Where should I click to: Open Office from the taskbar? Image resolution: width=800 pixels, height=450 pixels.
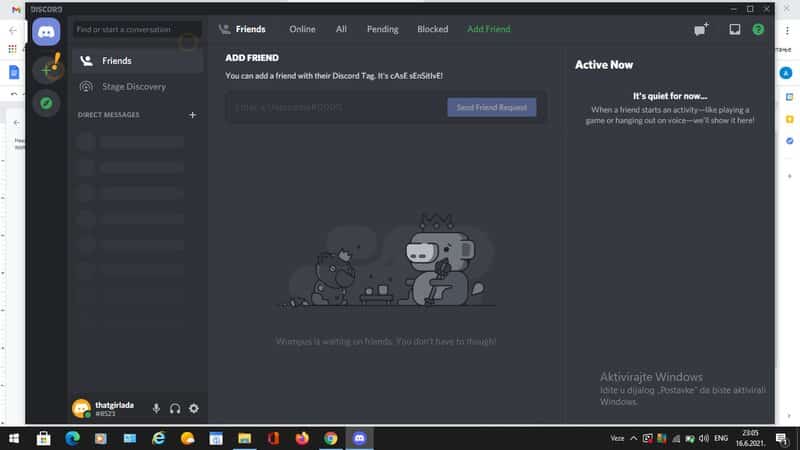273,438
